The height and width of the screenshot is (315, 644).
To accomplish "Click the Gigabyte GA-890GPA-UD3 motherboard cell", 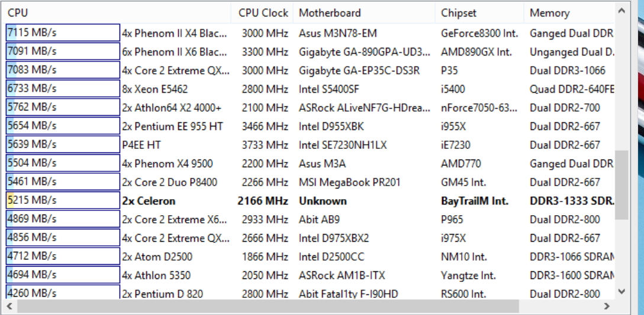I will tap(365, 51).
